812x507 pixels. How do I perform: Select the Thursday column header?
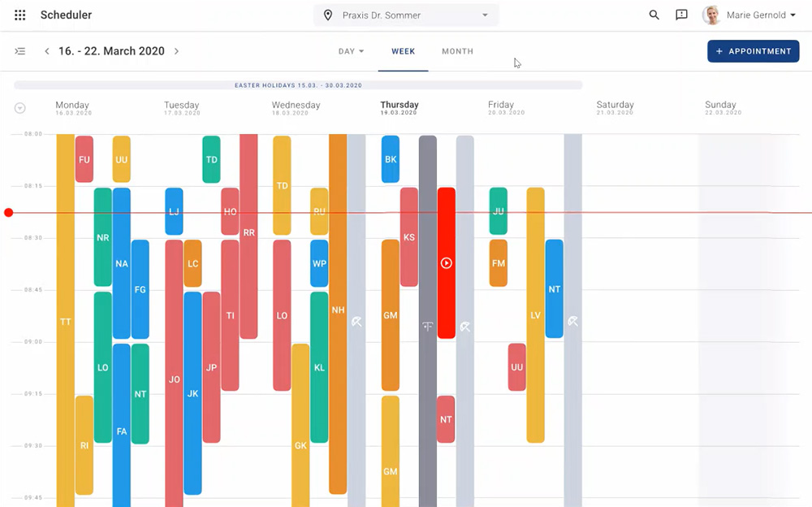click(x=400, y=107)
